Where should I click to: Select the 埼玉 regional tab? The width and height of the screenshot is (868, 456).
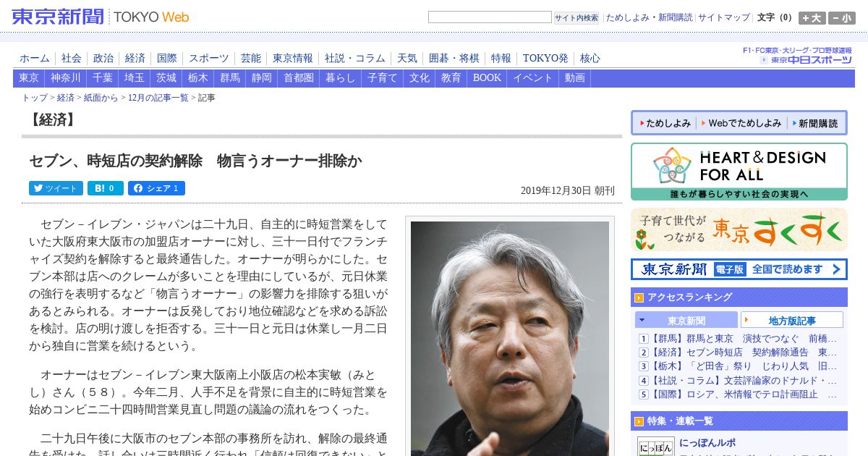click(x=135, y=78)
